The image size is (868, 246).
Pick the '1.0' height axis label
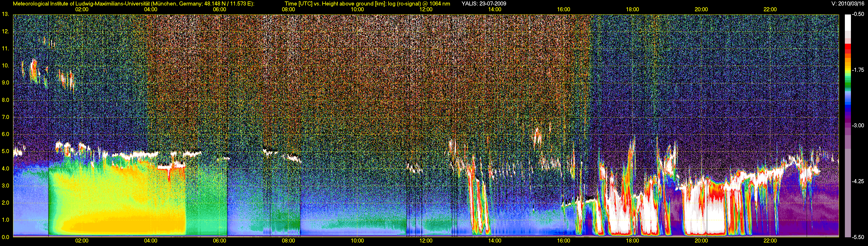click(x=5, y=220)
